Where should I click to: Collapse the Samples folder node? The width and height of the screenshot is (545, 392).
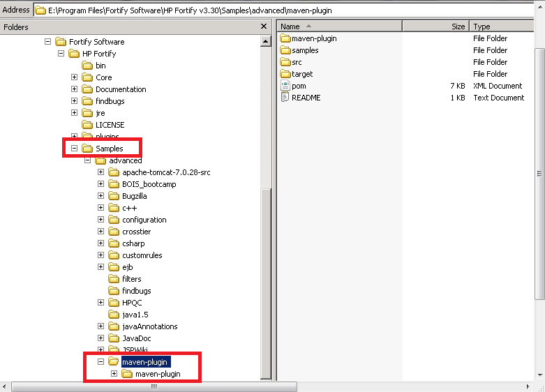tap(74, 149)
